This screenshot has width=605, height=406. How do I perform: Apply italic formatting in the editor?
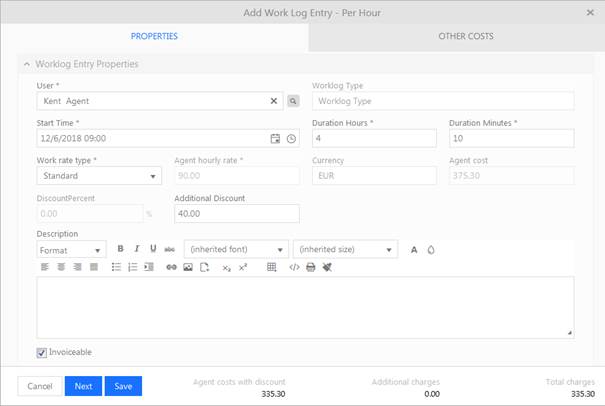(x=137, y=249)
